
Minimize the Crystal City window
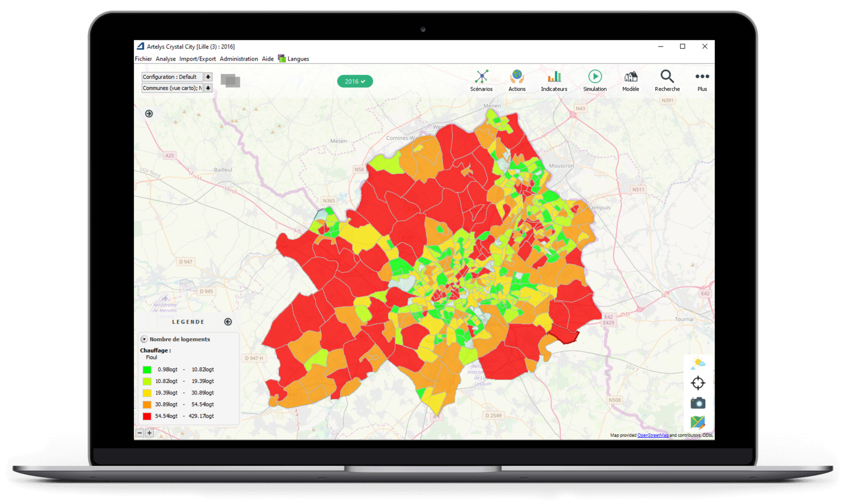click(661, 46)
